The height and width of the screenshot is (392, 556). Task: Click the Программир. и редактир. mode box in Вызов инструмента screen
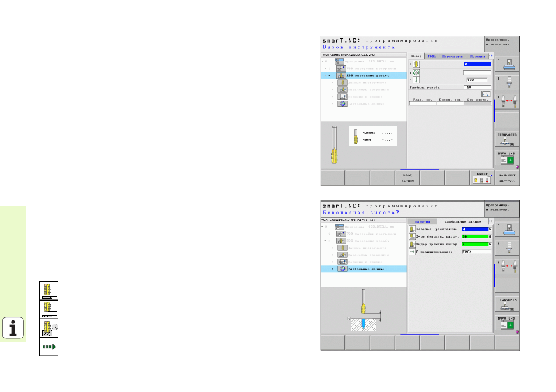coord(502,44)
